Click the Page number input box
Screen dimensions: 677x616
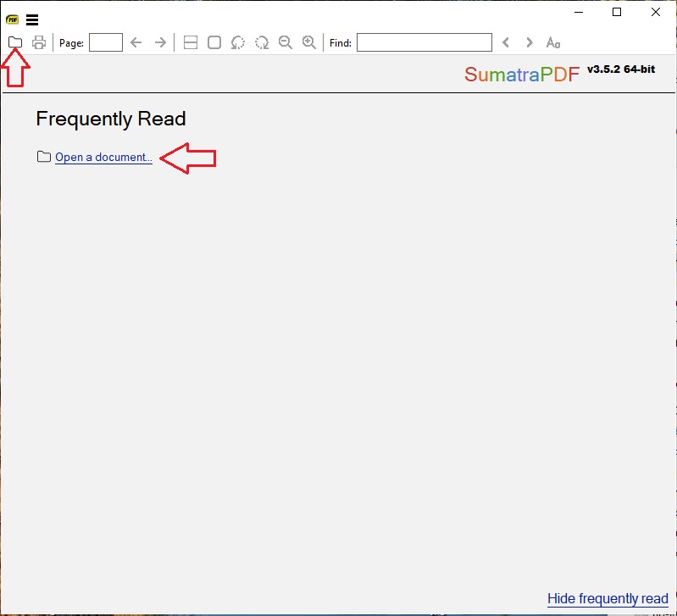tap(106, 42)
